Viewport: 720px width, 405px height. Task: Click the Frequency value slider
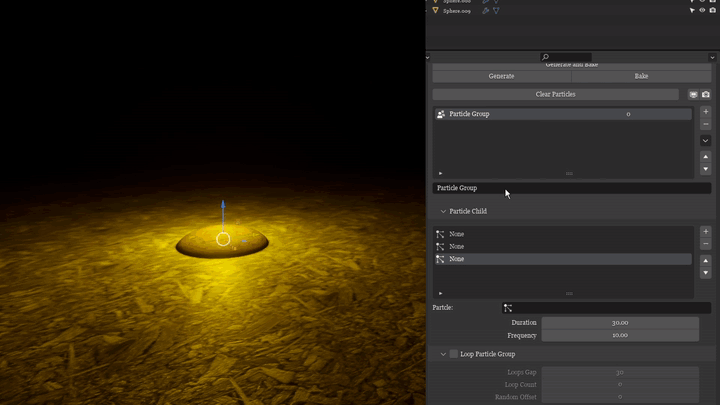point(620,335)
